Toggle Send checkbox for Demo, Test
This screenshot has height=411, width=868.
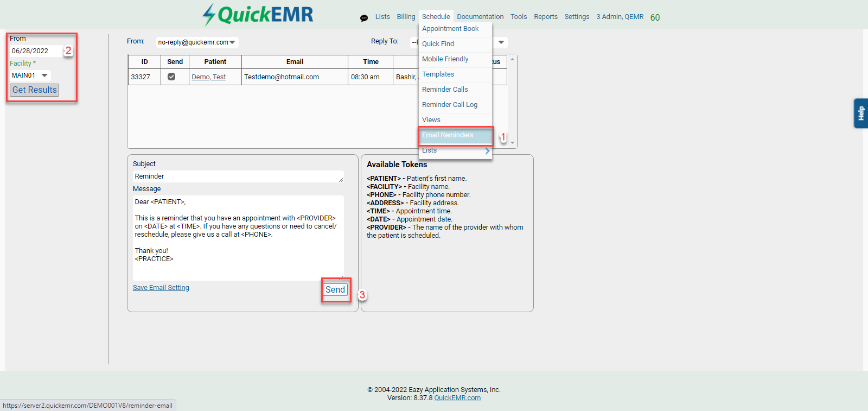point(171,77)
